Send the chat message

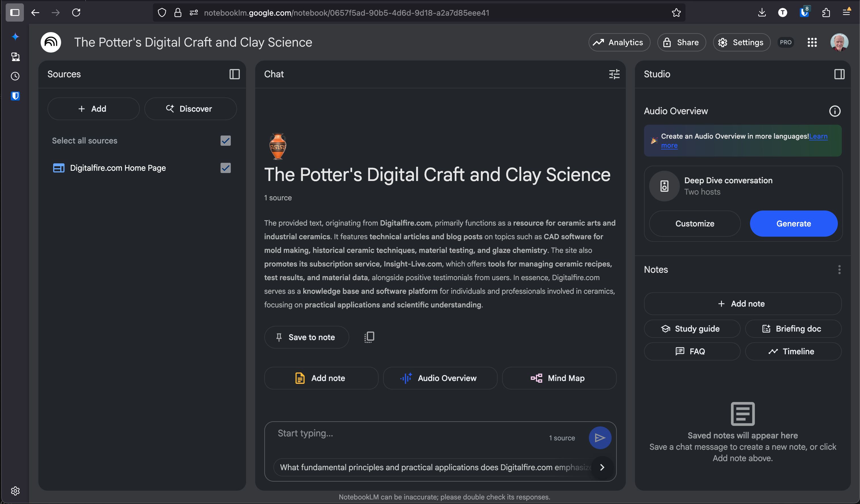coord(600,438)
